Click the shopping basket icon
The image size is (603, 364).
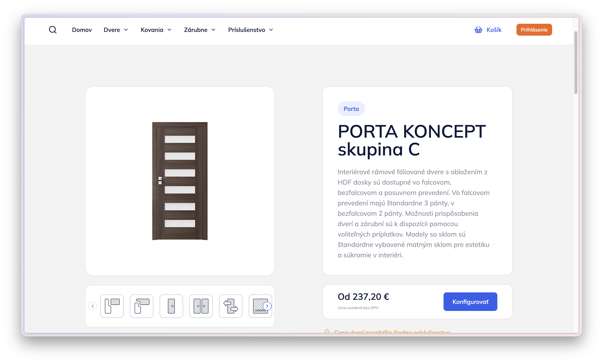point(478,30)
